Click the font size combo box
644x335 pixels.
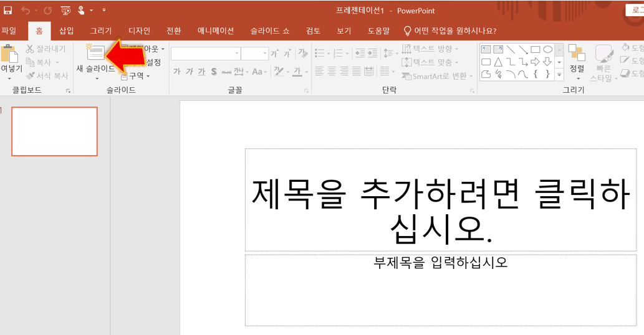coord(254,54)
